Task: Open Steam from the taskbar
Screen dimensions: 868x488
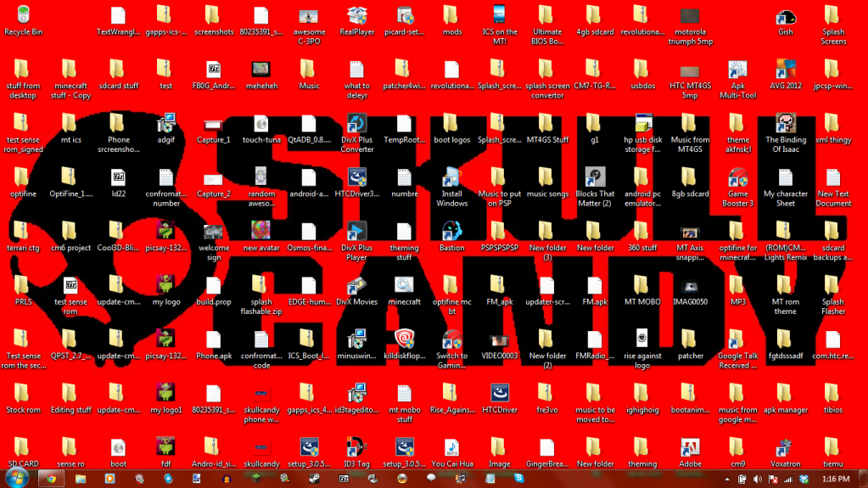Action: pos(314,479)
